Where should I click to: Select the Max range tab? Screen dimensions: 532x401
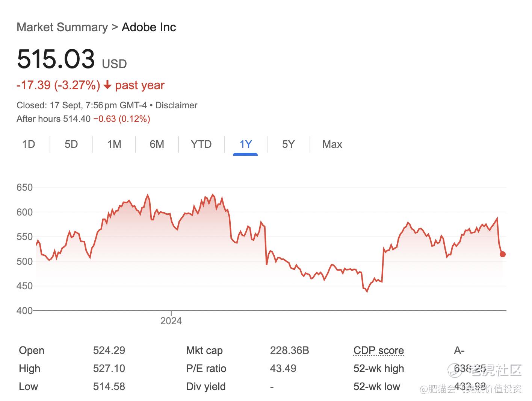tap(332, 144)
